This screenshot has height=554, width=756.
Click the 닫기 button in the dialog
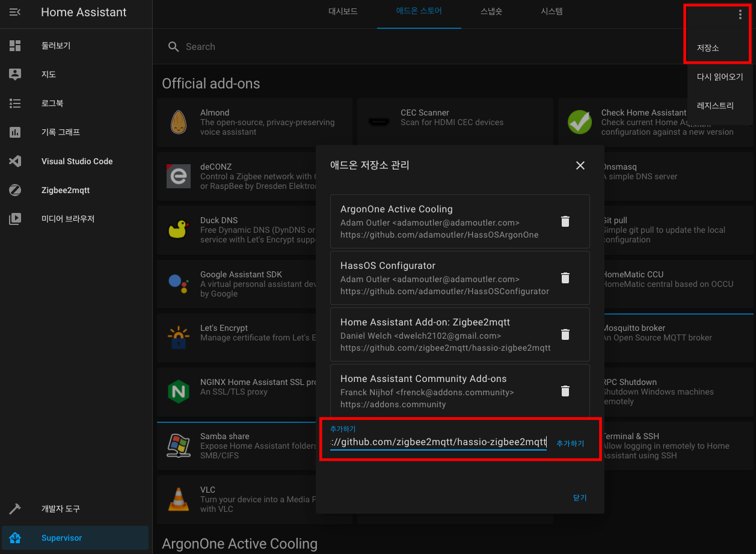tap(580, 497)
